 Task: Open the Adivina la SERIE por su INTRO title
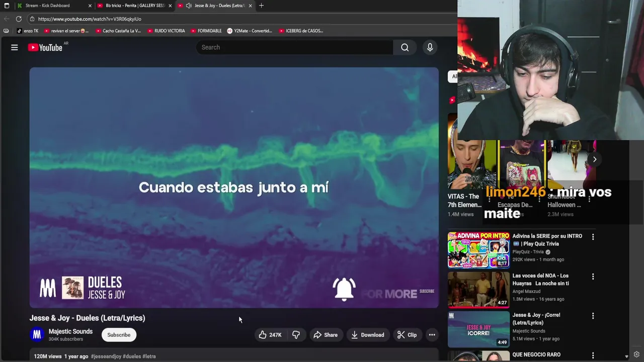(547, 240)
